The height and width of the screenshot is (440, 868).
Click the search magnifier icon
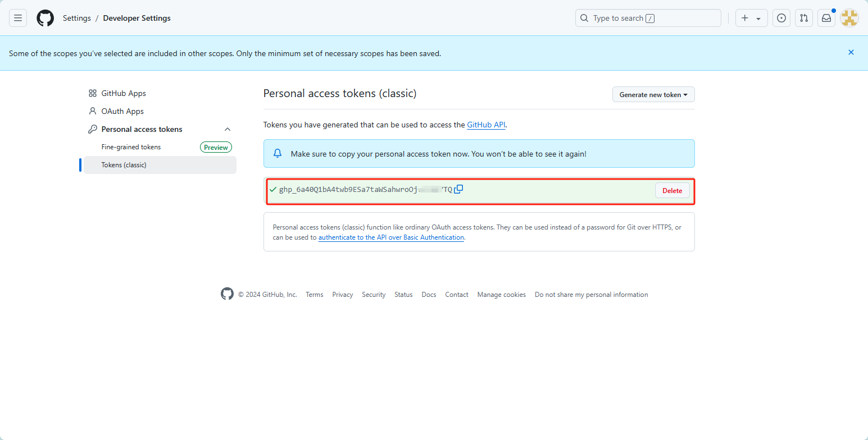coord(584,18)
